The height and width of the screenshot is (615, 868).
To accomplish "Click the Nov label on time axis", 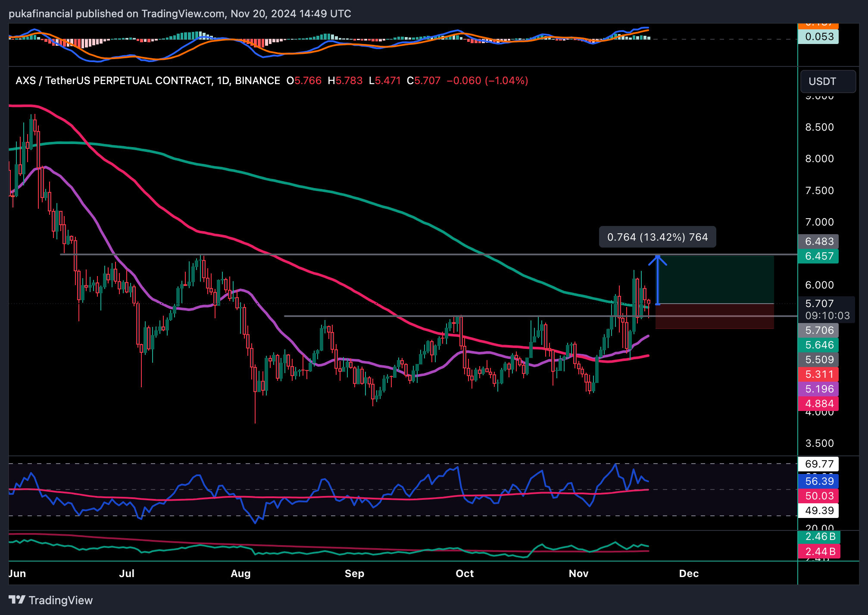I will pos(578,574).
